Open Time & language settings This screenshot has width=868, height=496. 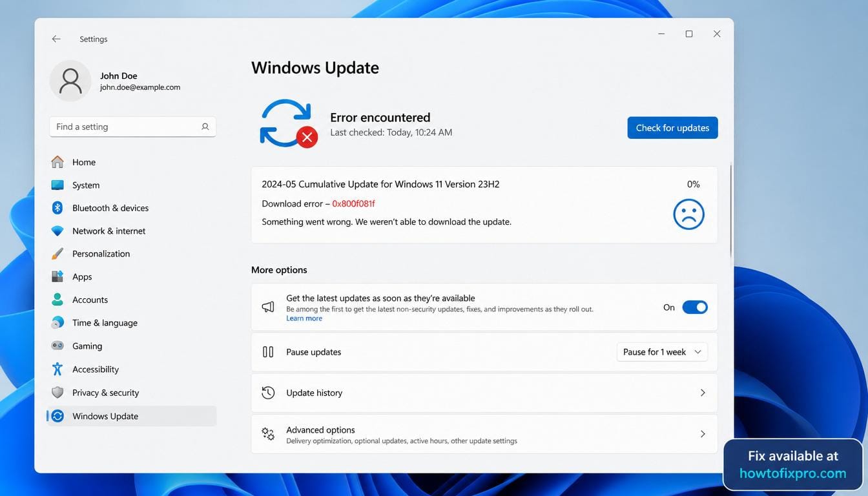tap(130, 323)
